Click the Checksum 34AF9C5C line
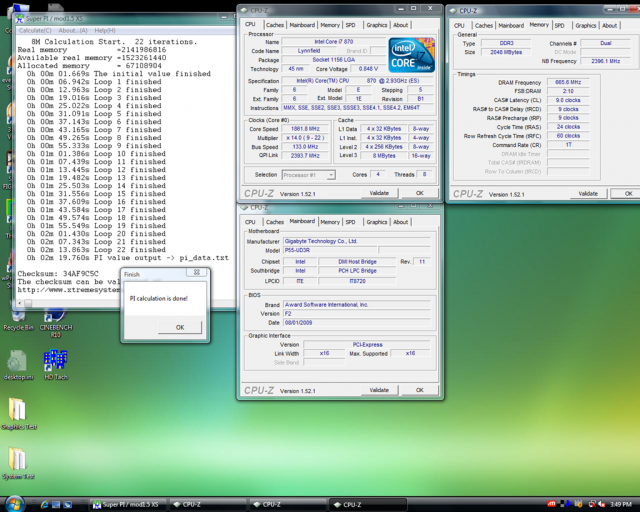This screenshot has height=512, width=640. [x=58, y=274]
